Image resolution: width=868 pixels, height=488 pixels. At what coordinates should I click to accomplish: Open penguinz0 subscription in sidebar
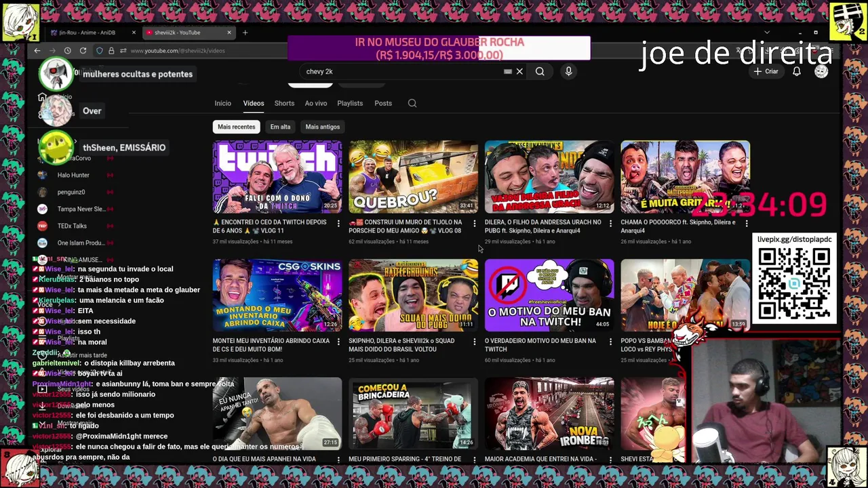click(71, 192)
